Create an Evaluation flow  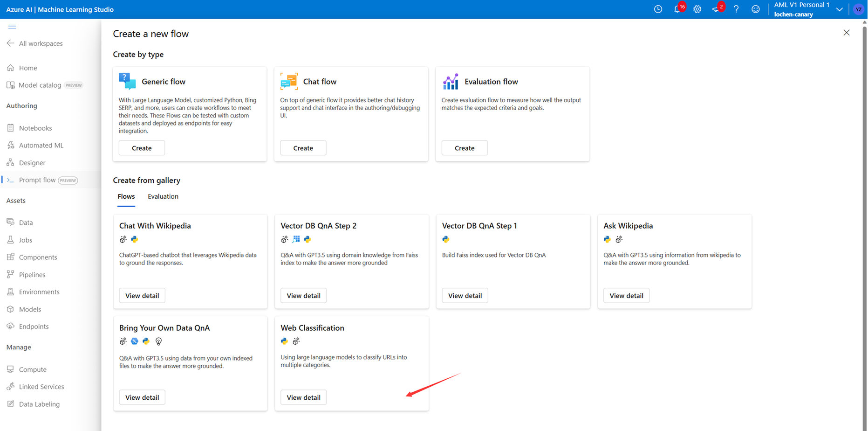[465, 148]
